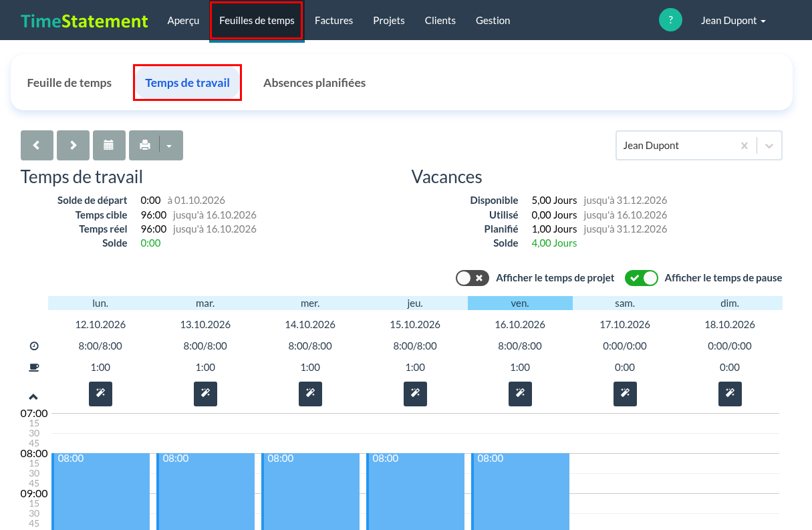Open the help question mark icon
This screenshot has width=812, height=530.
[x=670, y=20]
